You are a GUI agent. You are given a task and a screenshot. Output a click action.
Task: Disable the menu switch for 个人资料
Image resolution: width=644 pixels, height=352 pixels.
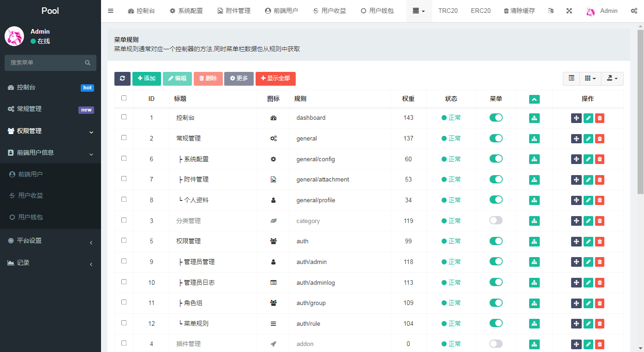[x=496, y=199]
